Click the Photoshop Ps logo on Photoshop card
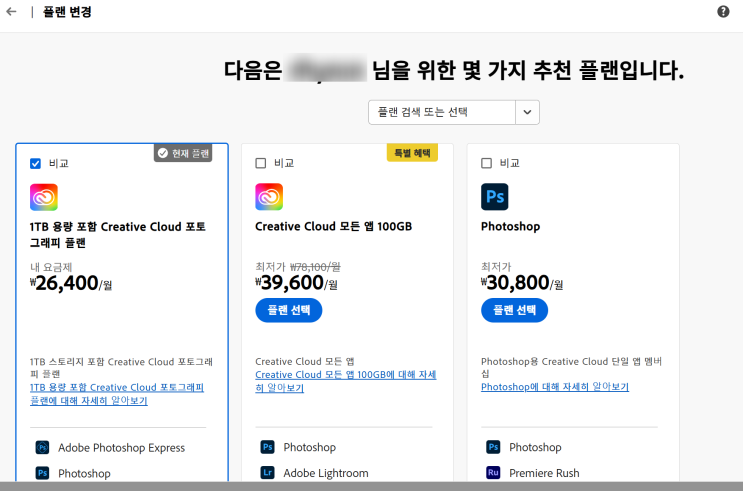 495,197
